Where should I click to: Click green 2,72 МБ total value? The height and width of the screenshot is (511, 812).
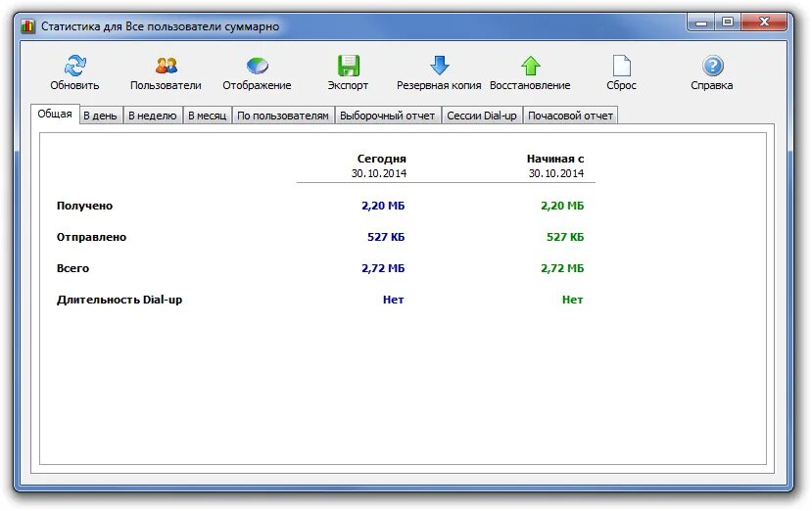[x=562, y=268]
